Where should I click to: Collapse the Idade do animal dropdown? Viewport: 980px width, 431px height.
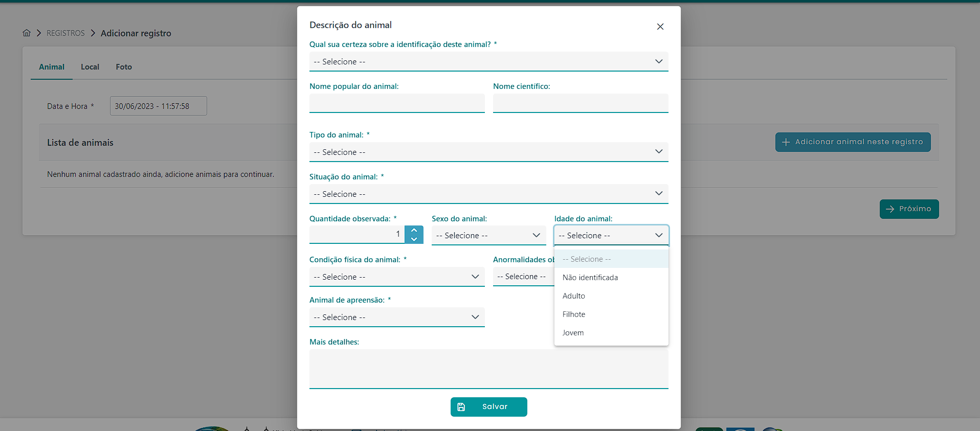(x=611, y=235)
